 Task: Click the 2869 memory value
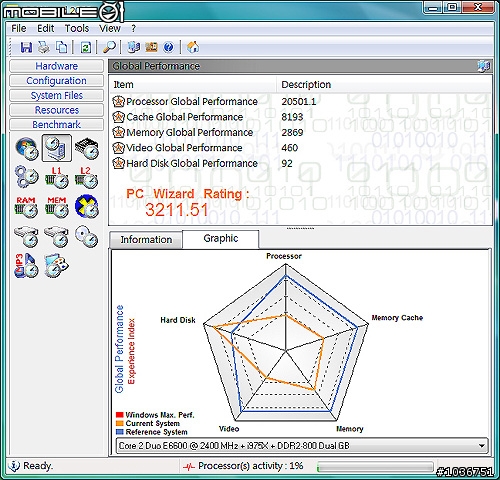(x=292, y=132)
